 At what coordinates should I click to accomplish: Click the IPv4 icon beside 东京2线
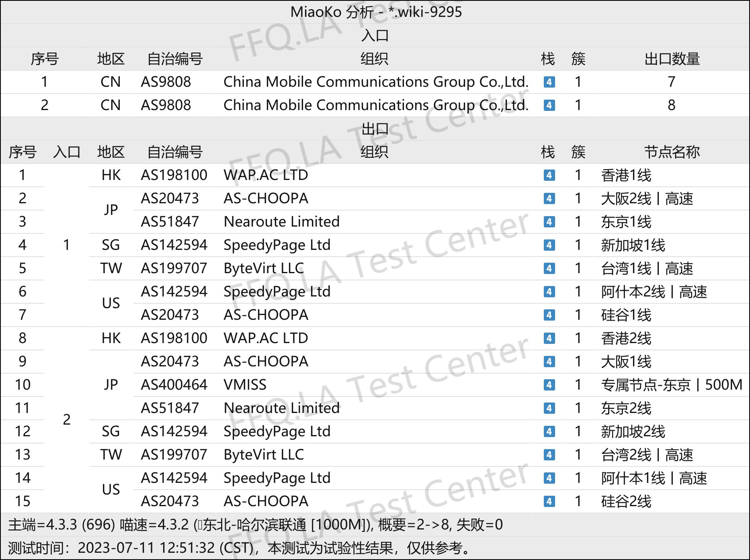tap(549, 408)
